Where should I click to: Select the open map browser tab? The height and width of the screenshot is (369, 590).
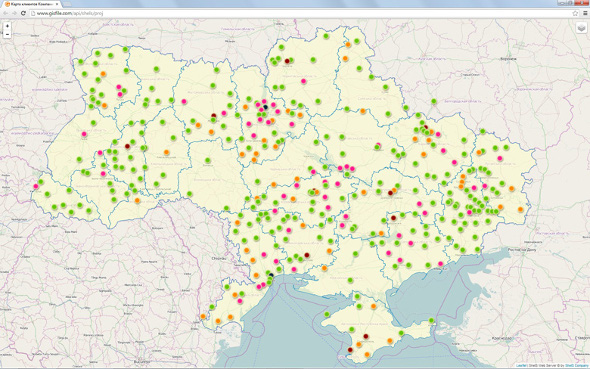[31, 4]
